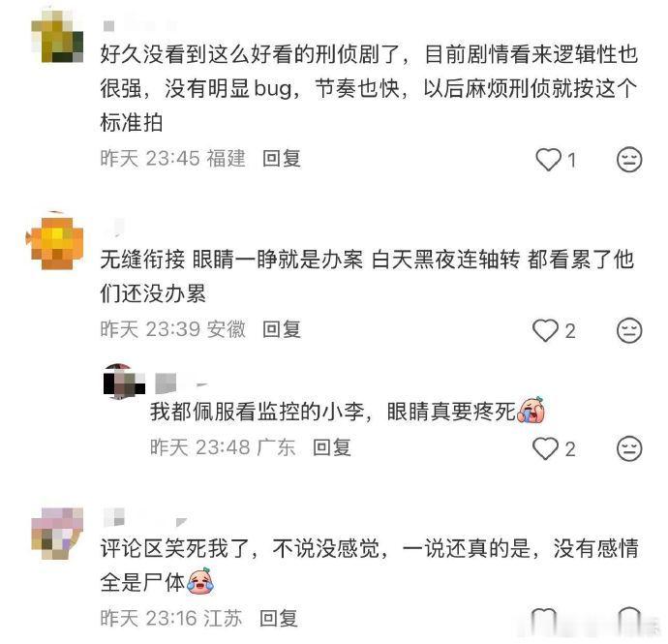Viewport: 668px width, 644px height.
Task: Open the orange avatar of Anhui commenter
Action: [54, 243]
